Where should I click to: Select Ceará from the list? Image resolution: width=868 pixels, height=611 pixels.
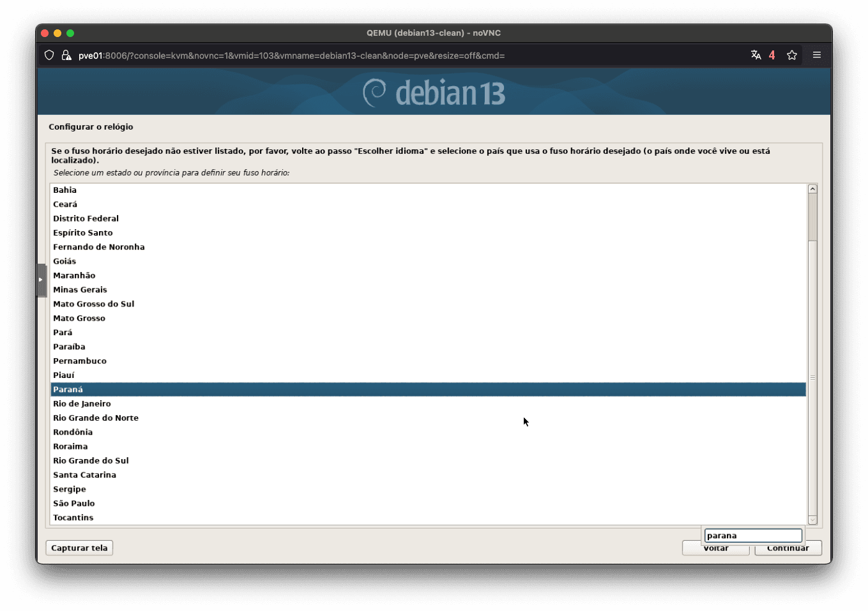click(428, 204)
